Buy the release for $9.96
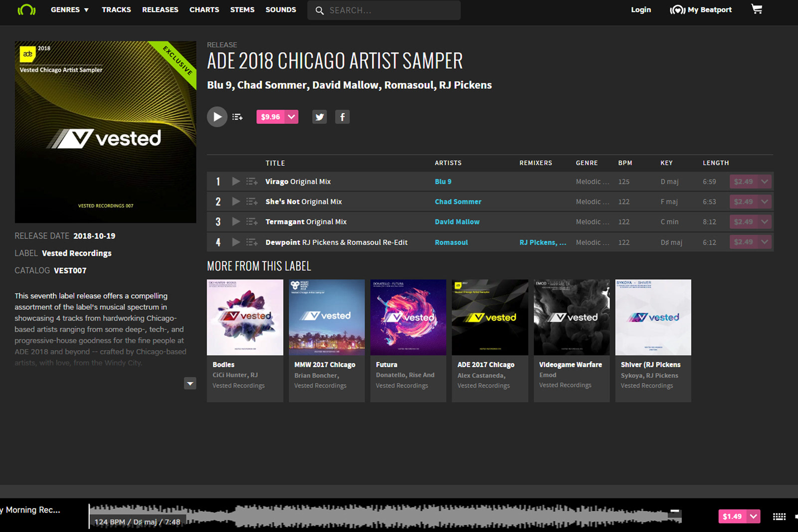This screenshot has height=532, width=798. pyautogui.click(x=271, y=117)
